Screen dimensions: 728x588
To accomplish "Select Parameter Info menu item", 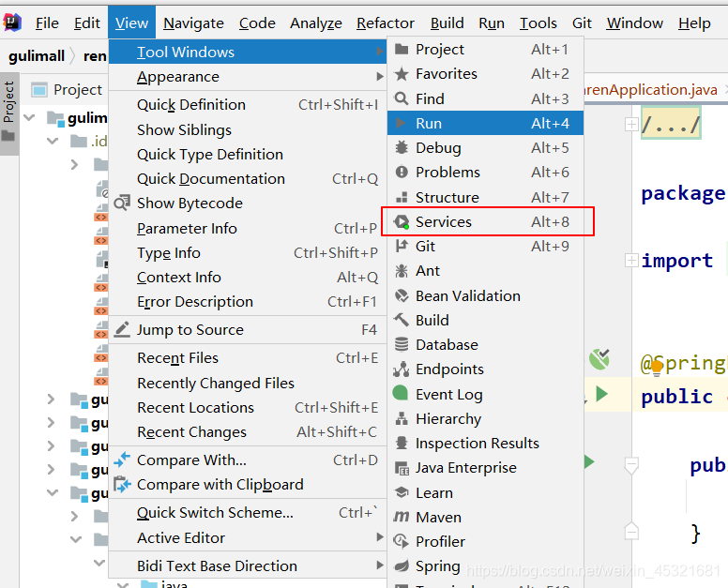I will (248, 228).
